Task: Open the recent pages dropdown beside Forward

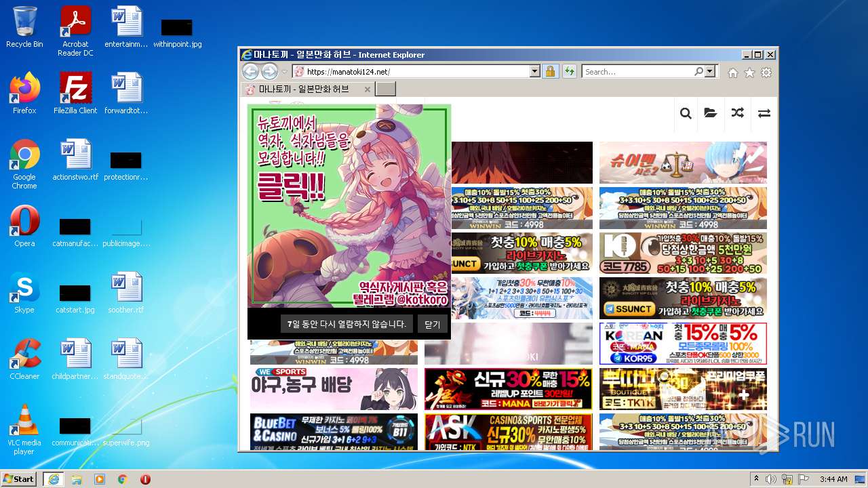Action: pos(285,72)
